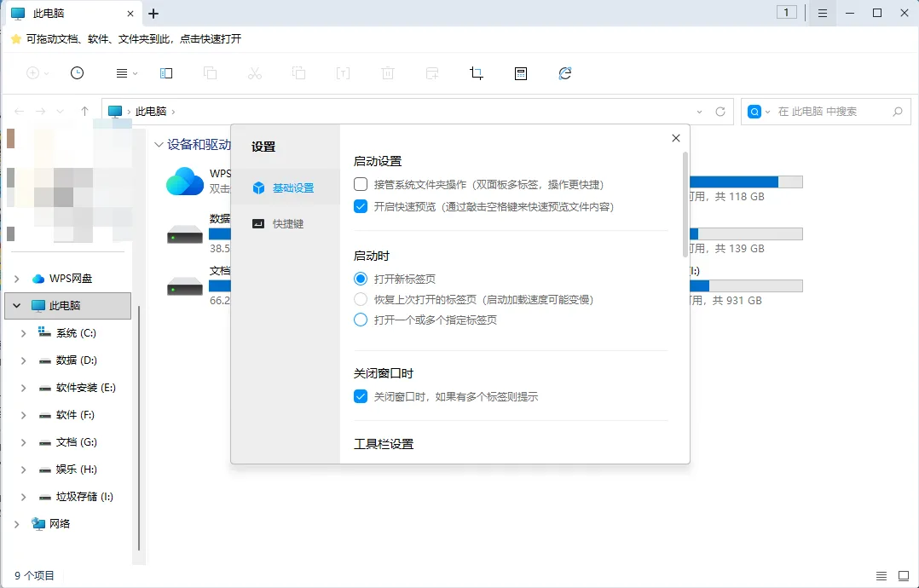The height and width of the screenshot is (588, 919).
Task: Open view mode dropdown arrow
Action: click(x=136, y=74)
